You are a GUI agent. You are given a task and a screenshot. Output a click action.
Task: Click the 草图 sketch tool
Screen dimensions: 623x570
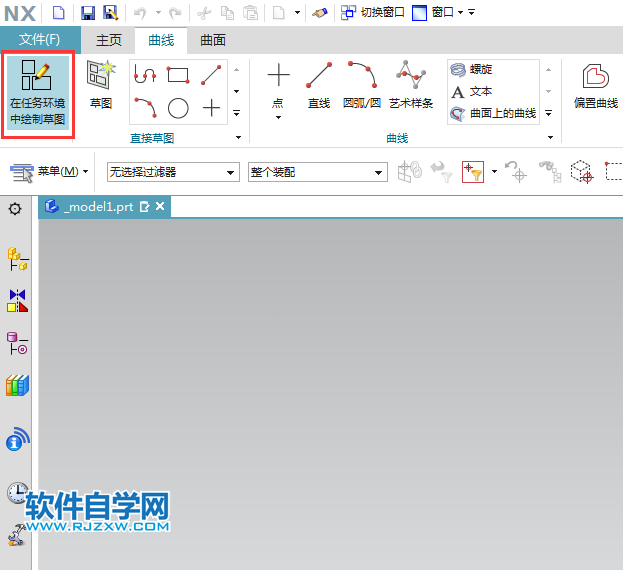(x=101, y=85)
